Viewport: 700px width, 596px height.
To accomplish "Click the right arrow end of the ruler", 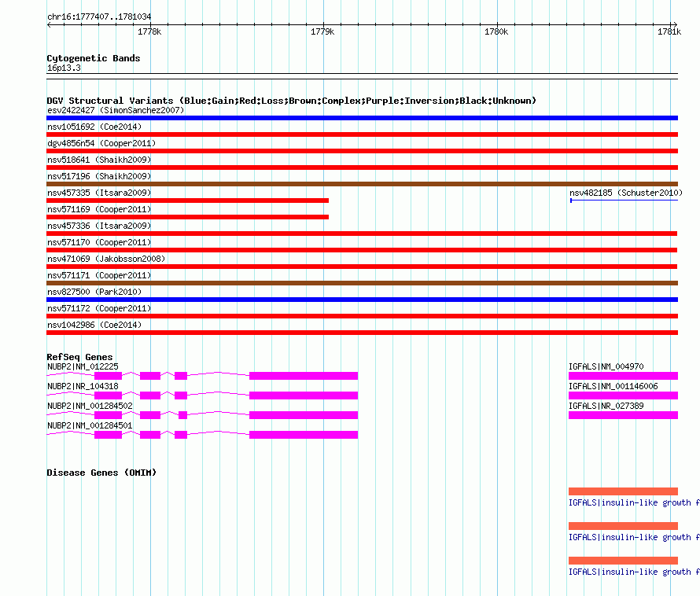I will [x=675, y=25].
